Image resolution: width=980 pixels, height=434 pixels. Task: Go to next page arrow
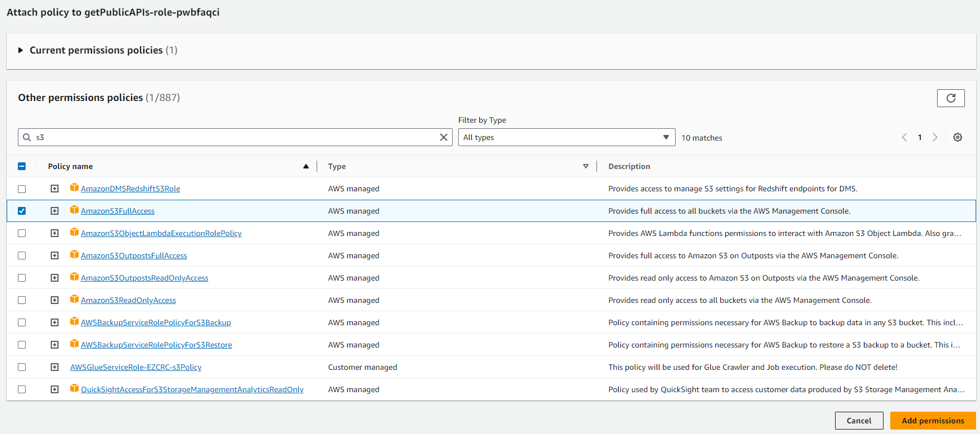pyautogui.click(x=935, y=137)
